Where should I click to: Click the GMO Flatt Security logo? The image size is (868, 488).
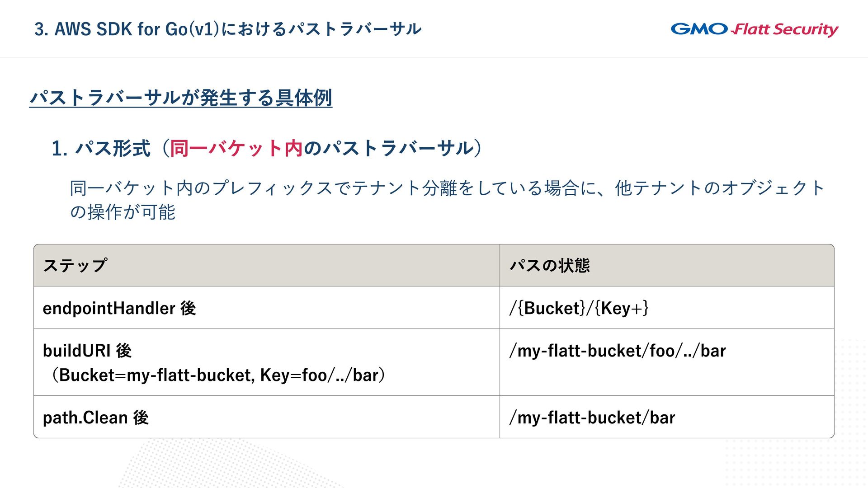[754, 29]
